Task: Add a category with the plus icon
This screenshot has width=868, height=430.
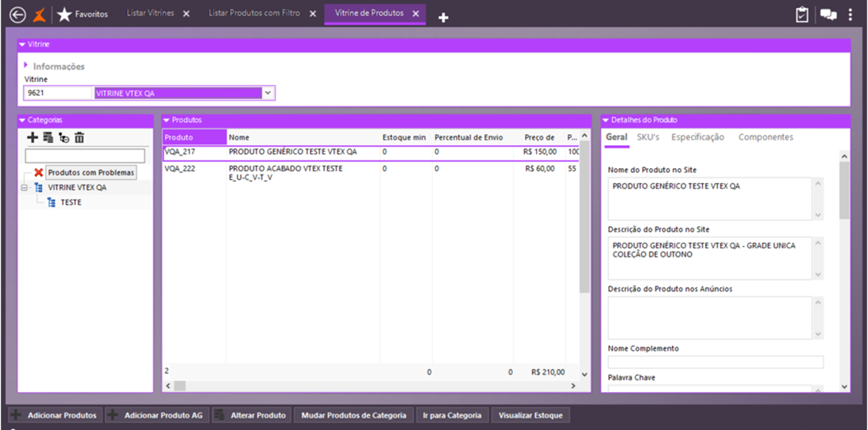Action: [x=33, y=137]
